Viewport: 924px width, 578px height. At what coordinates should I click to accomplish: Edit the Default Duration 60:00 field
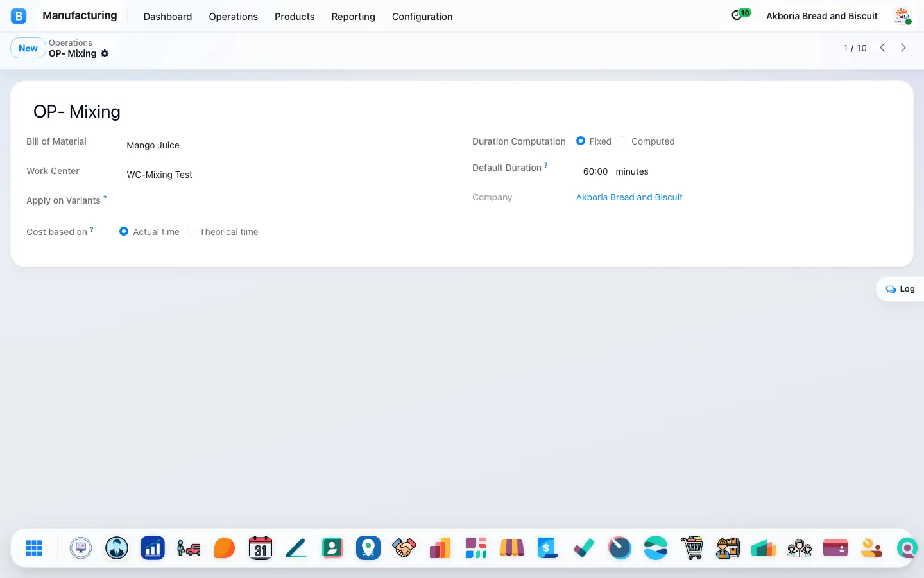click(x=595, y=171)
